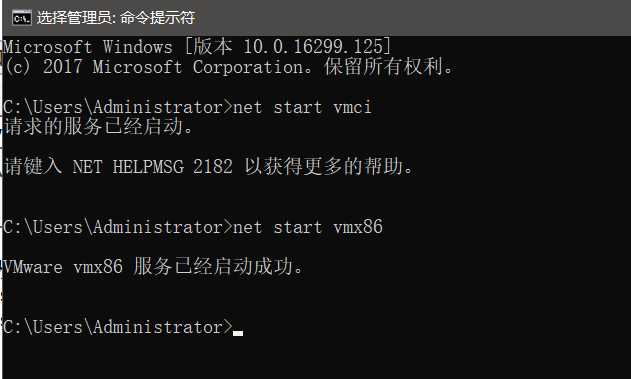Click the NET HELPMSG text
631x379 pixels.
pos(128,167)
